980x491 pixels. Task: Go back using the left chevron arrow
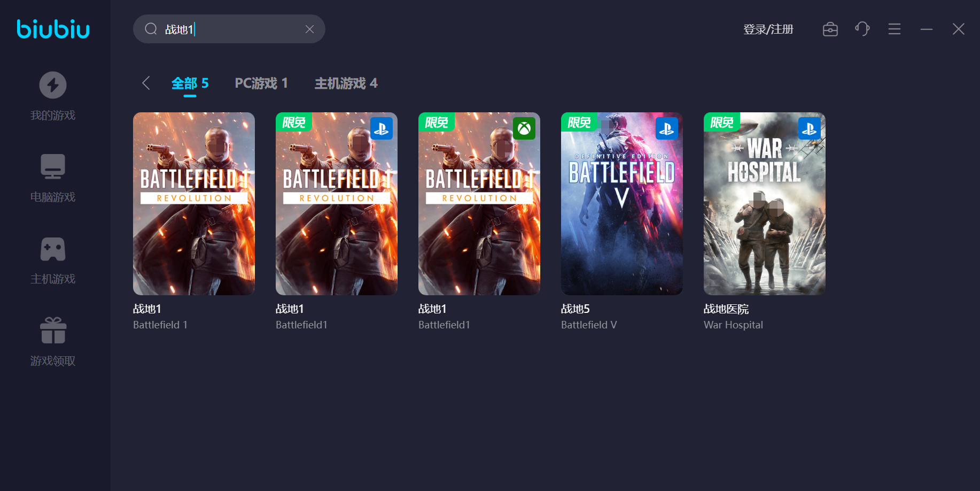146,83
